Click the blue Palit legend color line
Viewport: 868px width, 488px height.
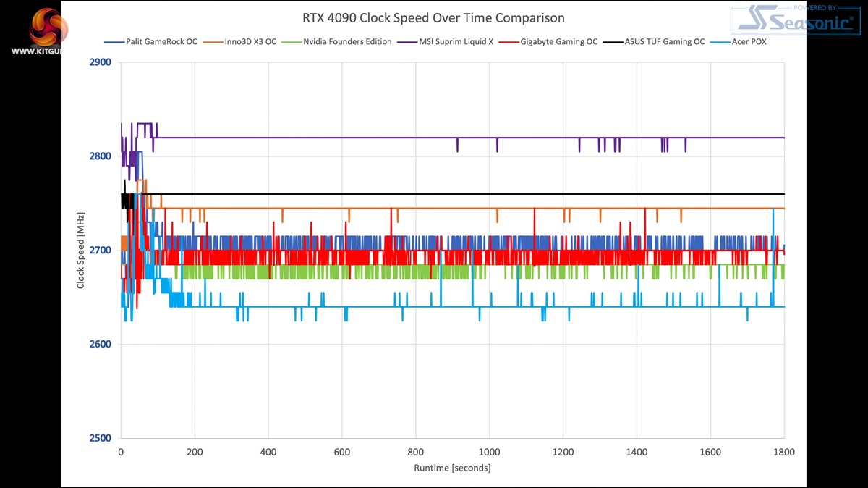[114, 42]
